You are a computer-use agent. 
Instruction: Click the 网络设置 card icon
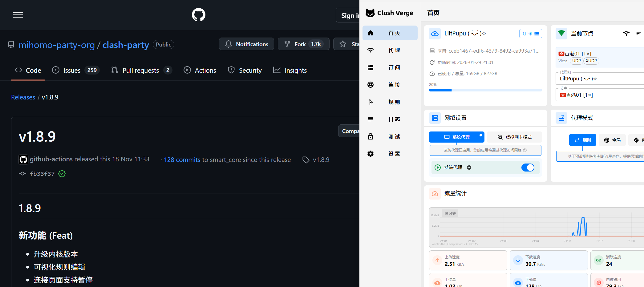click(x=435, y=118)
